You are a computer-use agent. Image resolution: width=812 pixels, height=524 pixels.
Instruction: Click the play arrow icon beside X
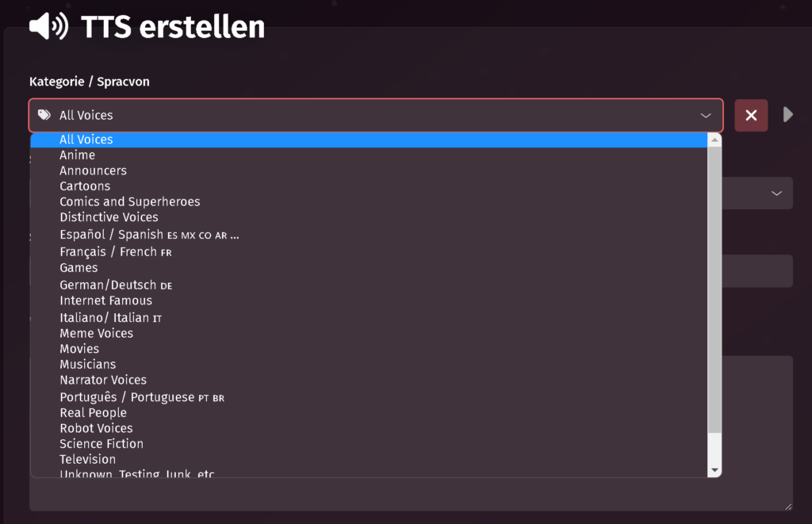[787, 114]
